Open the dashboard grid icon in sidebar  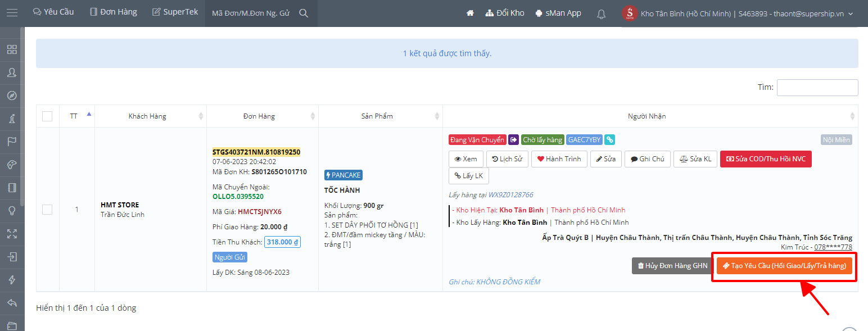pyautogui.click(x=12, y=49)
